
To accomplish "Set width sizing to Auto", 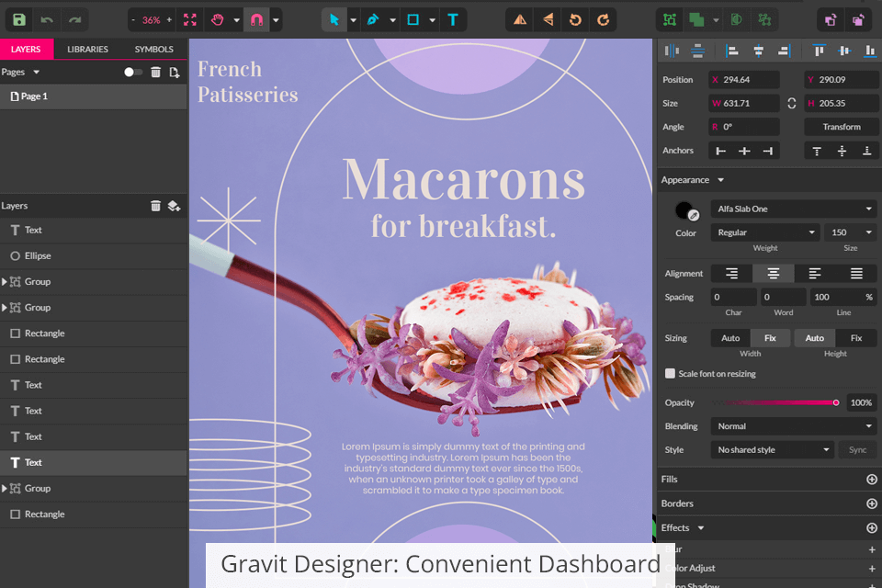I will tap(730, 338).
